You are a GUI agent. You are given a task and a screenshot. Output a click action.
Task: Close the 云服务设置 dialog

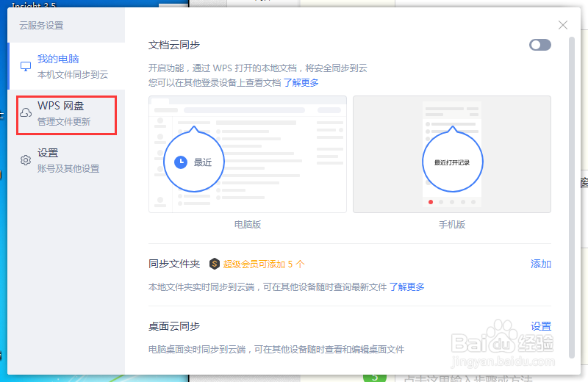point(562,25)
